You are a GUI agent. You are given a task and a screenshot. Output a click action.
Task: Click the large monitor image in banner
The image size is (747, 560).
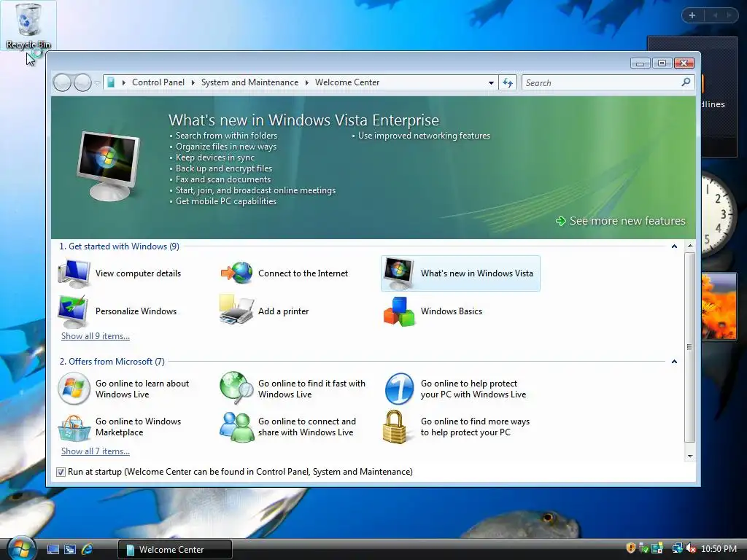point(108,166)
